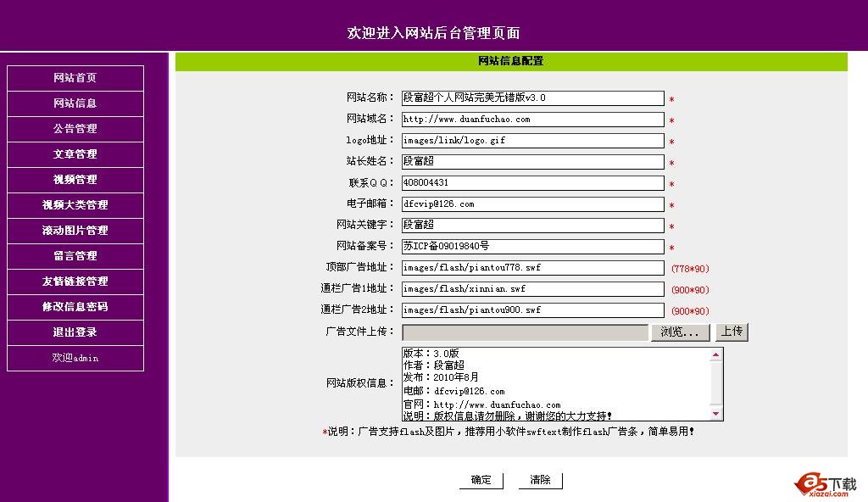Focus the 网站域名 text box
868x502 pixels.
[x=532, y=119]
